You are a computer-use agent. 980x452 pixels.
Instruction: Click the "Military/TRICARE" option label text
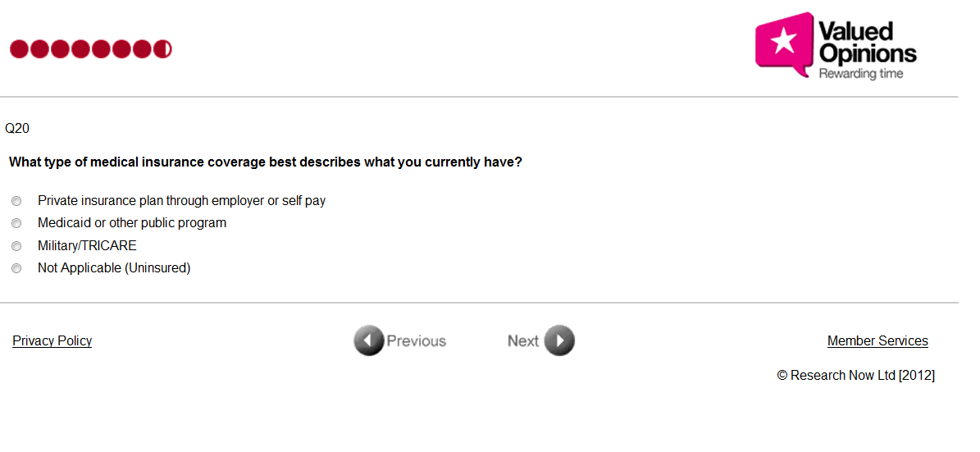(87, 246)
